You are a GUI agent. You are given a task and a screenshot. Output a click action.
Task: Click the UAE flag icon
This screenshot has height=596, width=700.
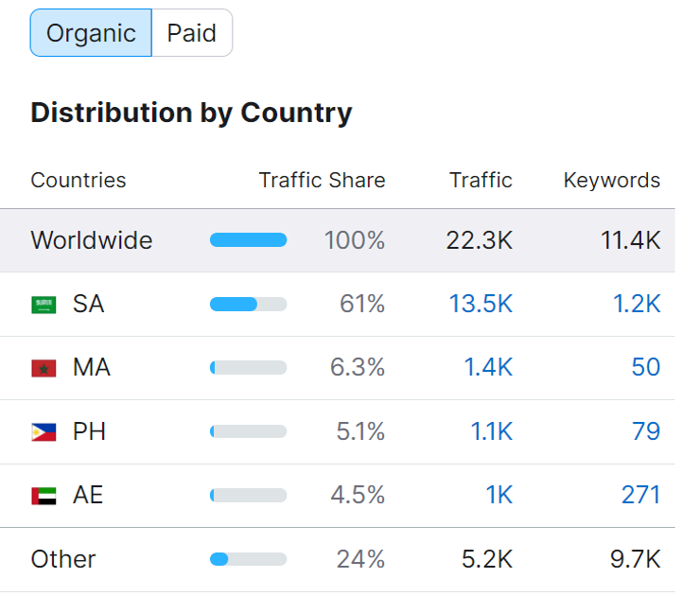pos(44,496)
